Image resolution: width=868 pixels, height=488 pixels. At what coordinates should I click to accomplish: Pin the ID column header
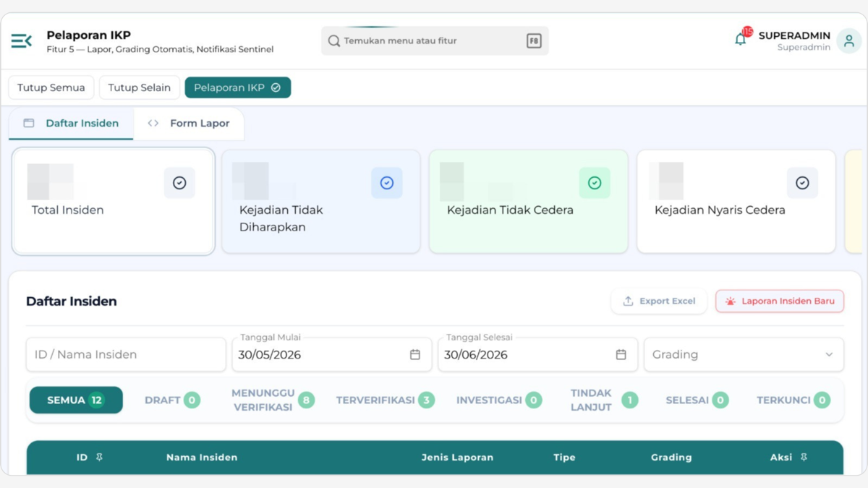pos(100,458)
